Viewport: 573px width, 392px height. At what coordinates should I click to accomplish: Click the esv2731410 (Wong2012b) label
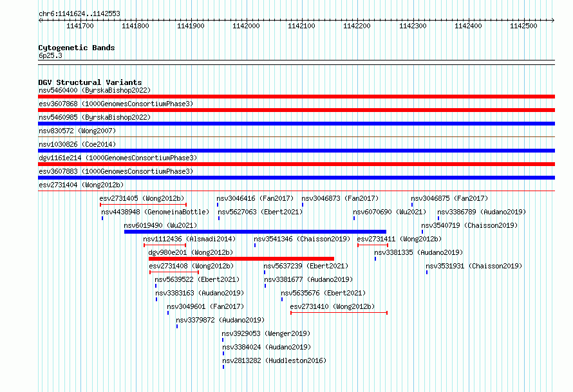click(x=332, y=306)
